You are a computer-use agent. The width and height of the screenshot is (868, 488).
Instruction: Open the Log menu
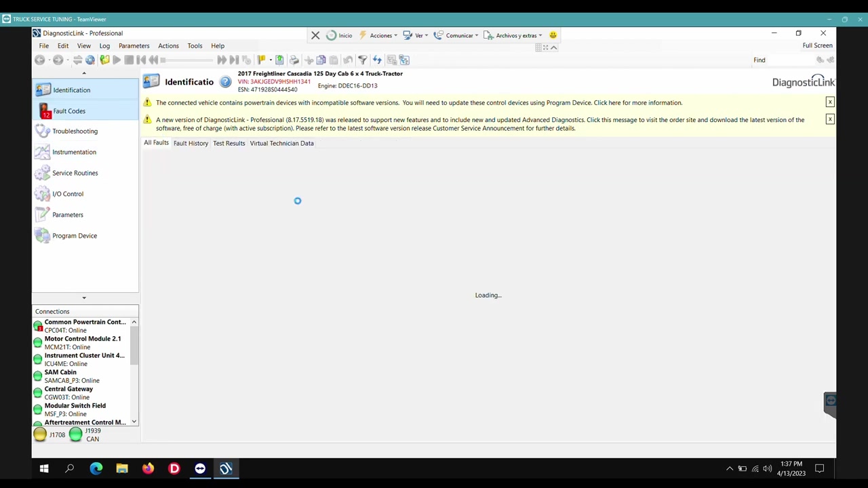104,46
